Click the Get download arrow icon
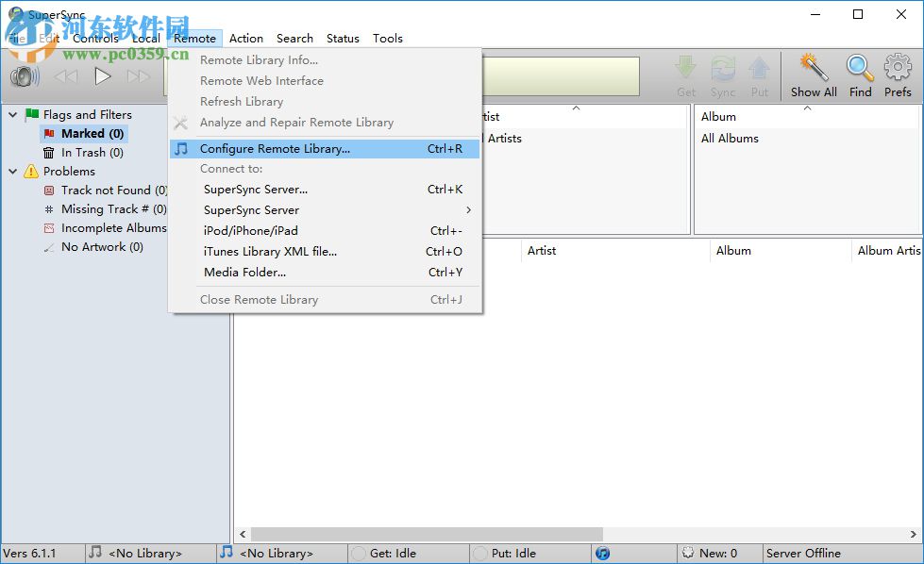This screenshot has width=924, height=564. (x=685, y=68)
